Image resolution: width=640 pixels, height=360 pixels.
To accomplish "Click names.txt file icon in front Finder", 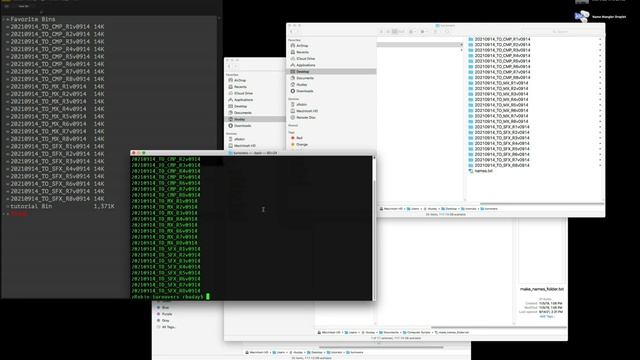I will tap(471, 171).
